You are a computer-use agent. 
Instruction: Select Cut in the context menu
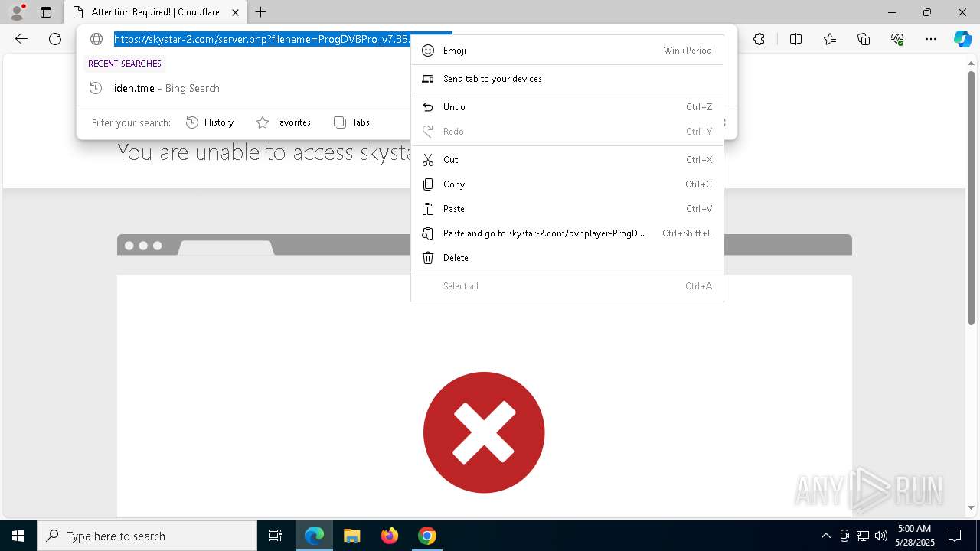(567, 160)
